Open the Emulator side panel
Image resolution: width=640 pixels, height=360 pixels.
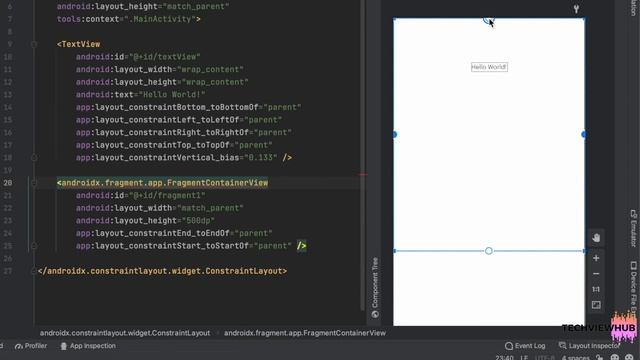tap(633, 229)
